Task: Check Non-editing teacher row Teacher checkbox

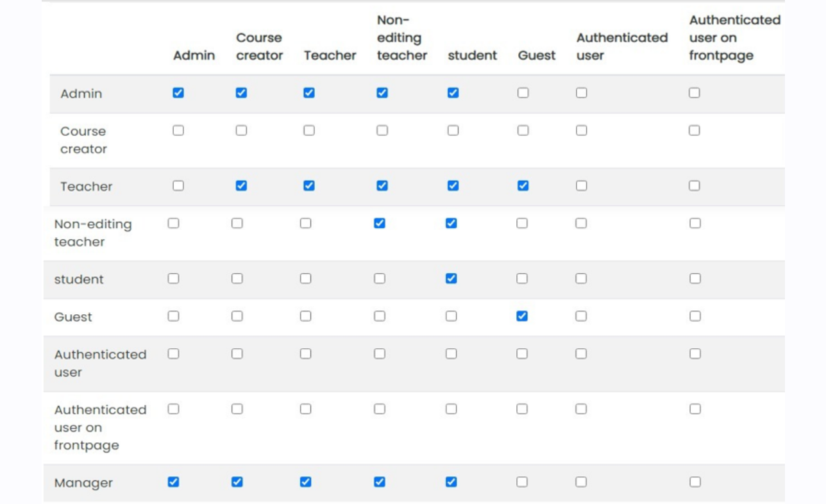Action: pos(305,223)
